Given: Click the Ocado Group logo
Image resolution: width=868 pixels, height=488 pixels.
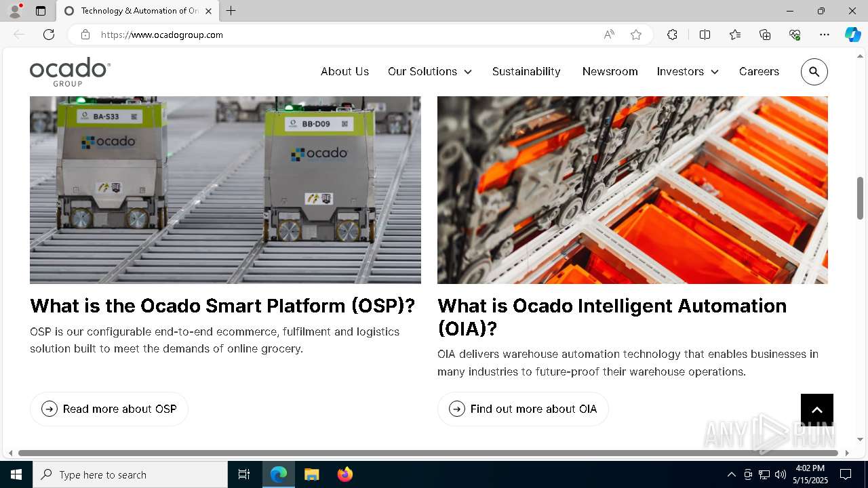Looking at the screenshot, I should pos(70,72).
